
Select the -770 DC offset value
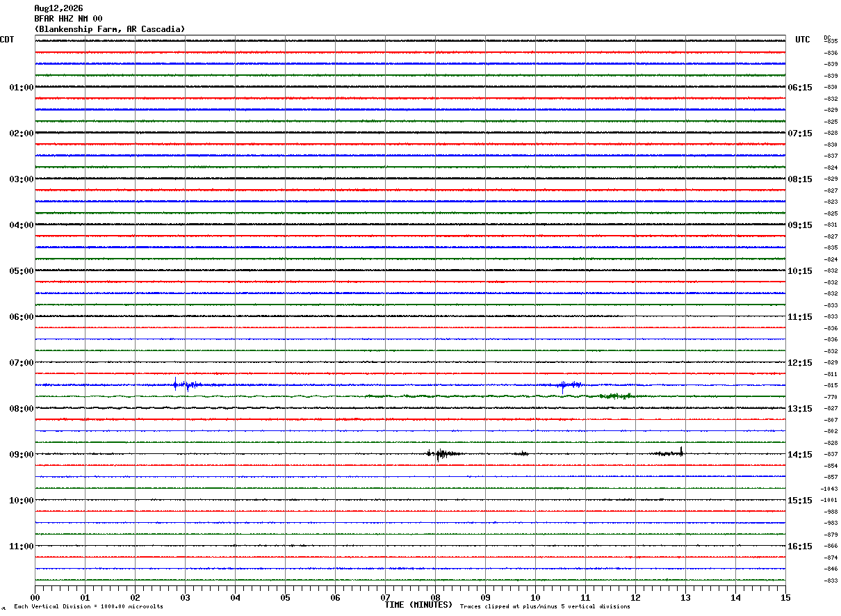(x=831, y=397)
